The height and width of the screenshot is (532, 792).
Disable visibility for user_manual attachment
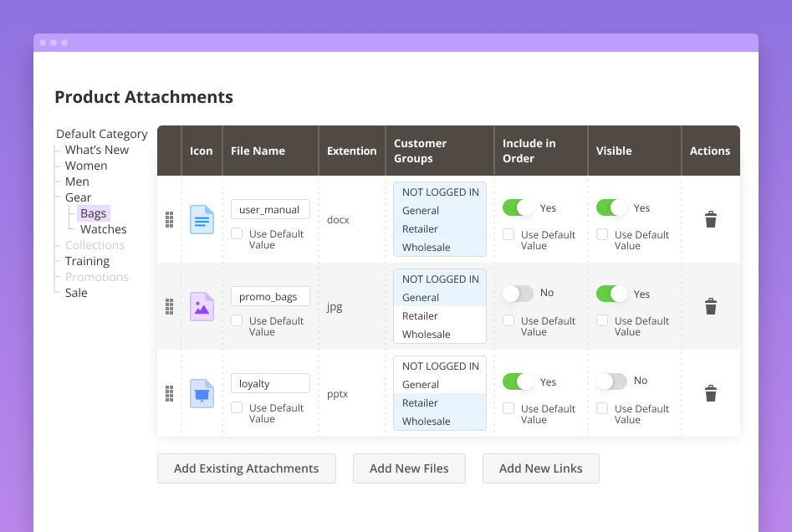612,207
